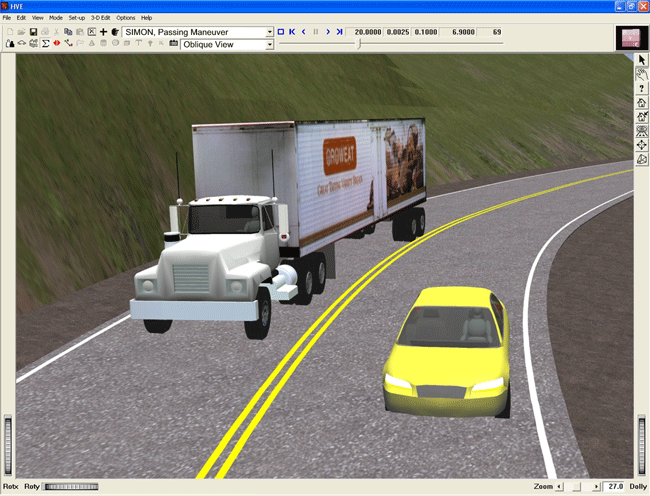Click the zoom value field showing 27.0
The height and width of the screenshot is (496, 650).
(x=612, y=487)
